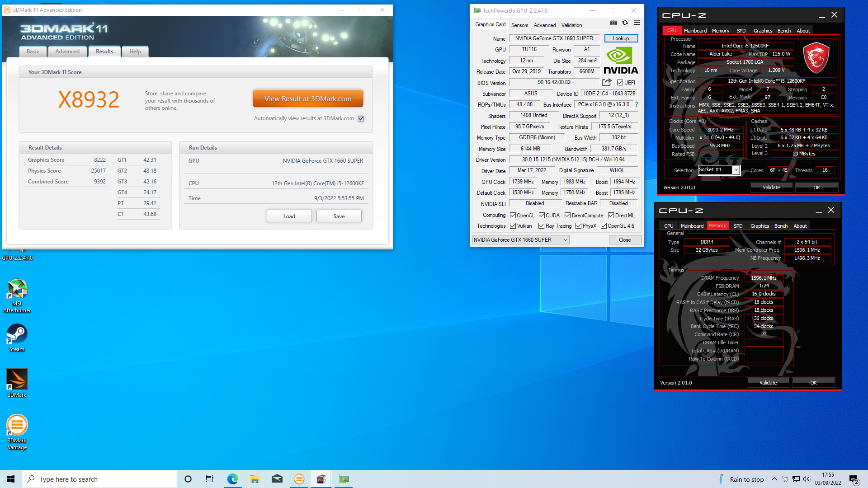
Task: Click Type here to search box
Action: click(x=99, y=479)
